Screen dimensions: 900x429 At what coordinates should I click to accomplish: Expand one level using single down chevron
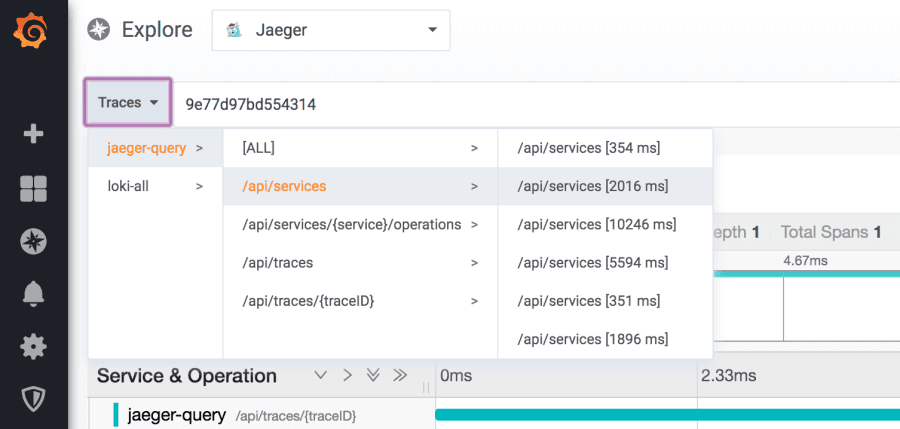(x=321, y=376)
